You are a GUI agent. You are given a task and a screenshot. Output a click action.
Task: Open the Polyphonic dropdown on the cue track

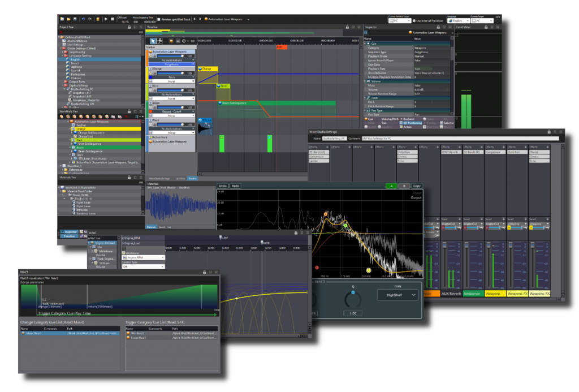point(172,64)
